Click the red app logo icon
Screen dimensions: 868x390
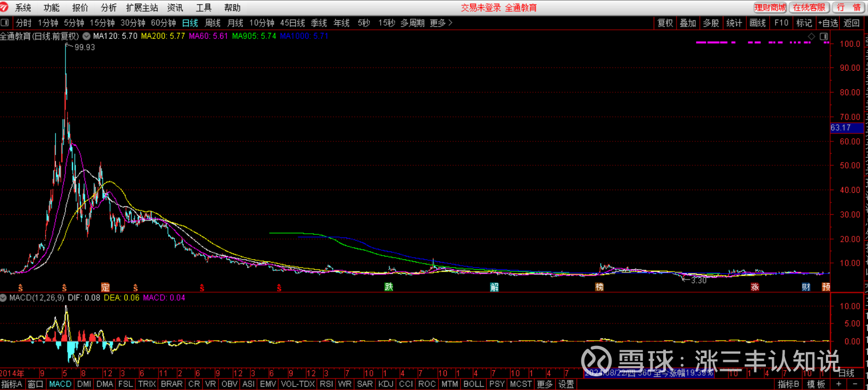coord(5,7)
